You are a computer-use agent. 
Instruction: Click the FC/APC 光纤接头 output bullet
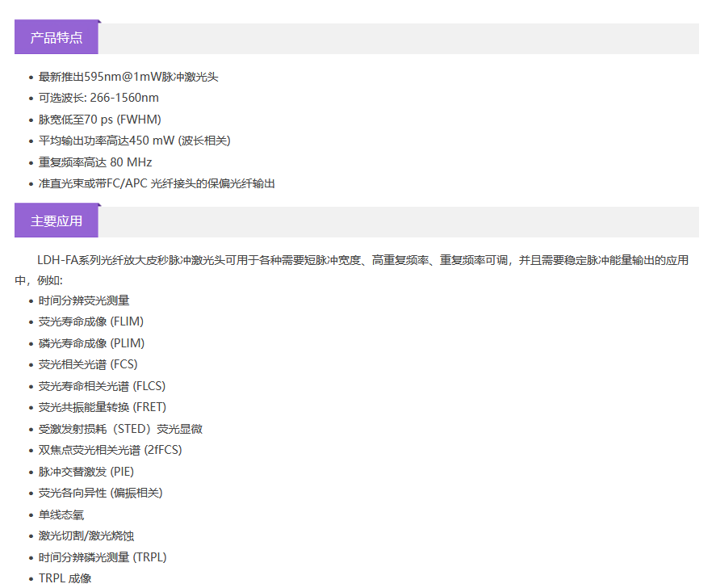157,183
